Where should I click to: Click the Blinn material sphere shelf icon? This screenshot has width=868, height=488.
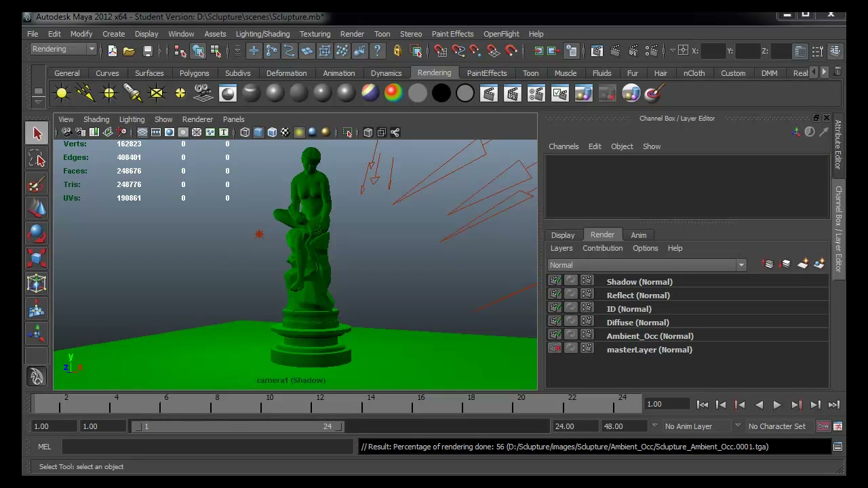click(x=275, y=94)
